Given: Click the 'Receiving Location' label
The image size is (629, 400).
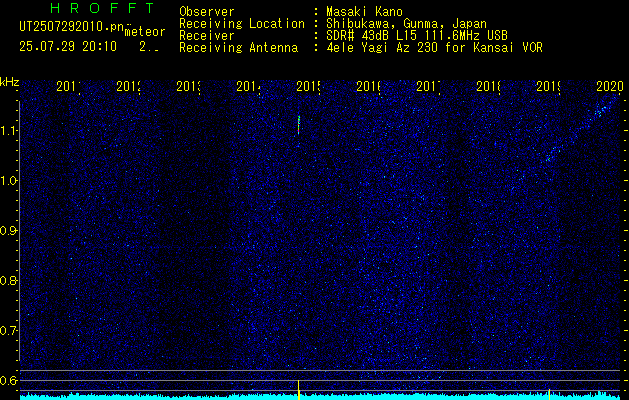Looking at the screenshot, I should pos(242,23).
